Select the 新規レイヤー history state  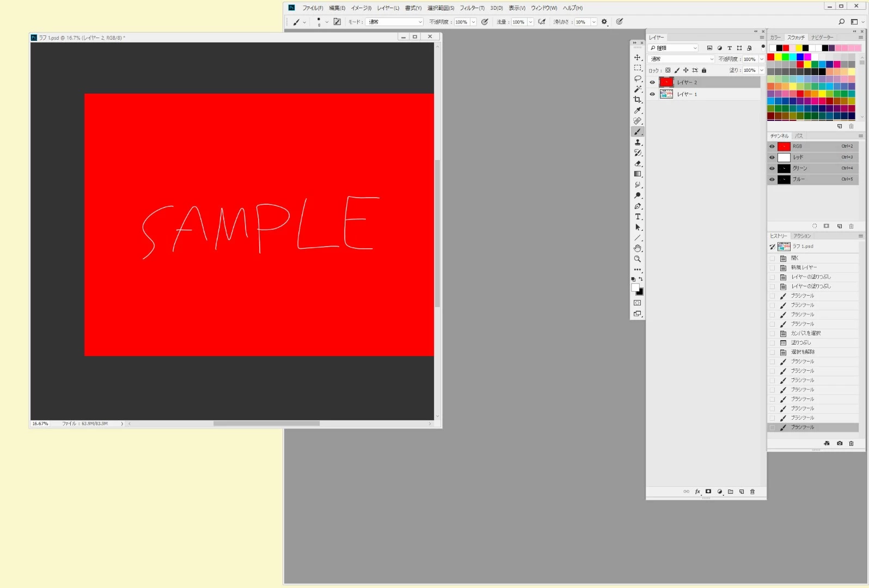coord(813,267)
